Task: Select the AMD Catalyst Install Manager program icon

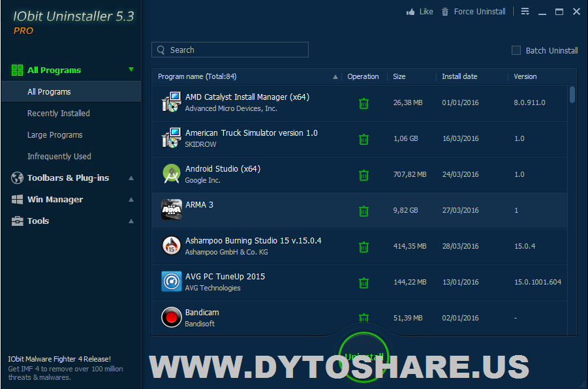Action: (172, 102)
